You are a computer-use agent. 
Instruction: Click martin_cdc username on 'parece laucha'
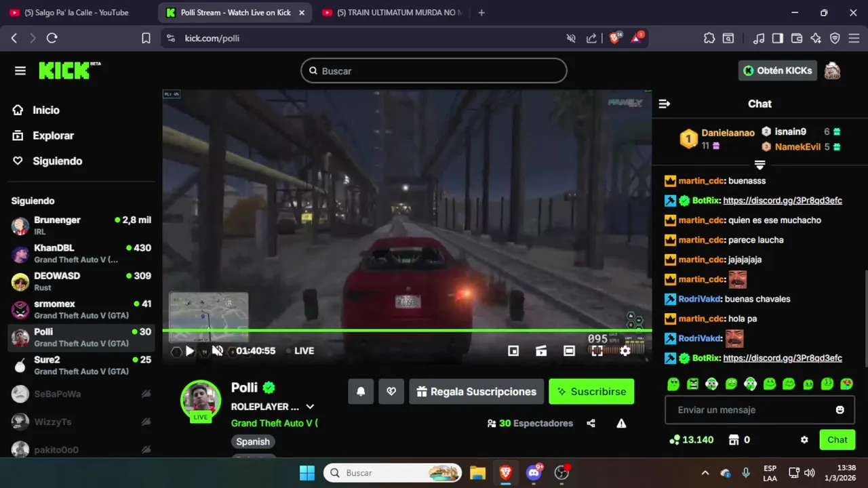click(x=702, y=240)
